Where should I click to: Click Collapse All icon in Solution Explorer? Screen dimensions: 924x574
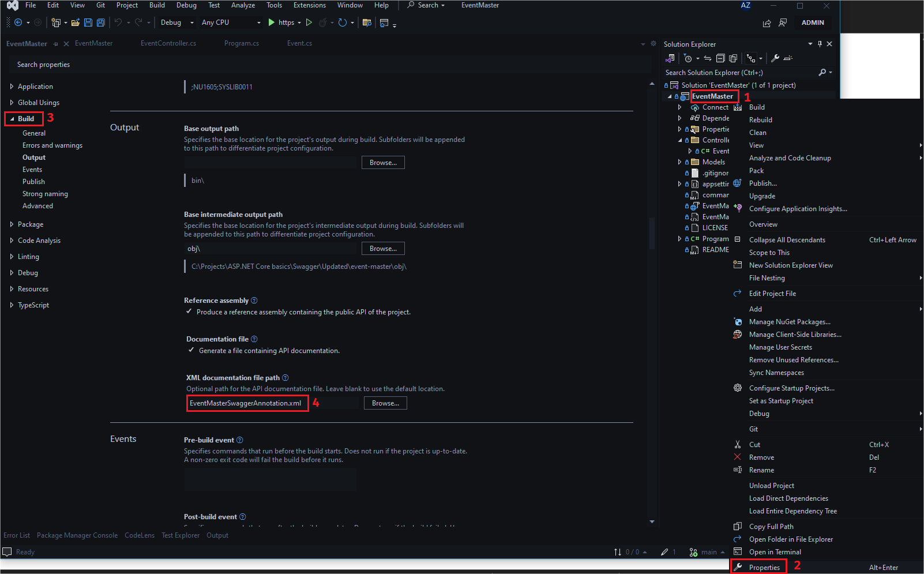coord(720,58)
